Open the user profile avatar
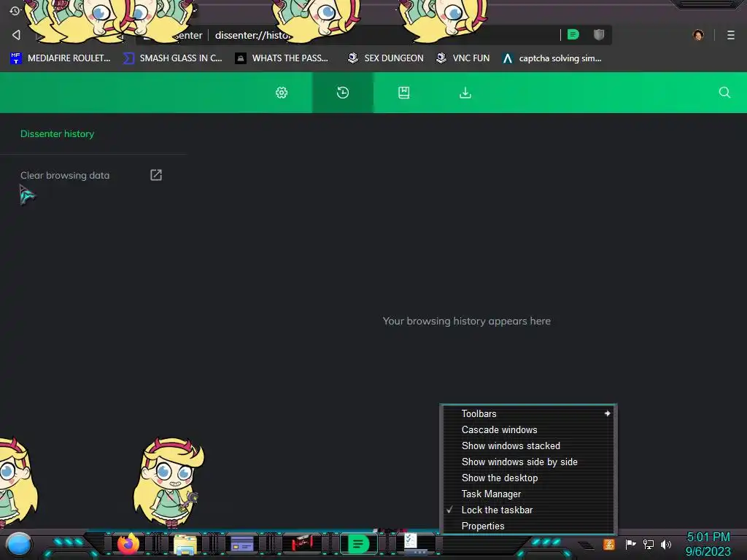The image size is (747, 560). click(x=698, y=35)
